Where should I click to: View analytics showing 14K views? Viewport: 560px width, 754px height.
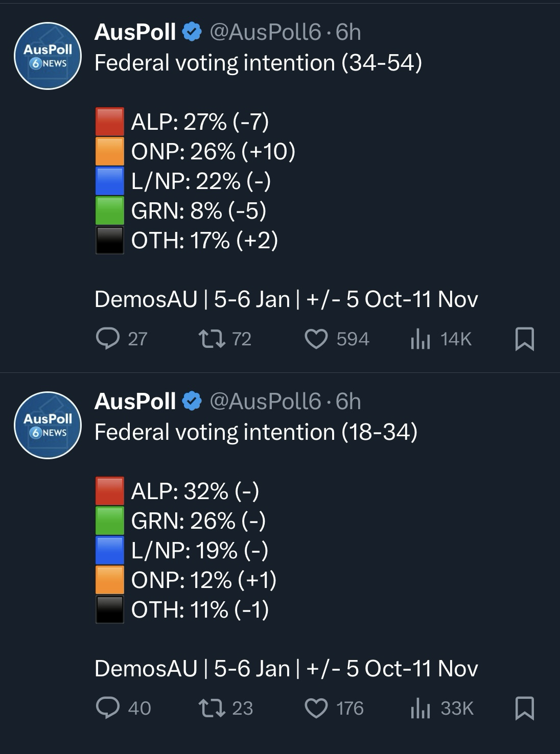(421, 339)
